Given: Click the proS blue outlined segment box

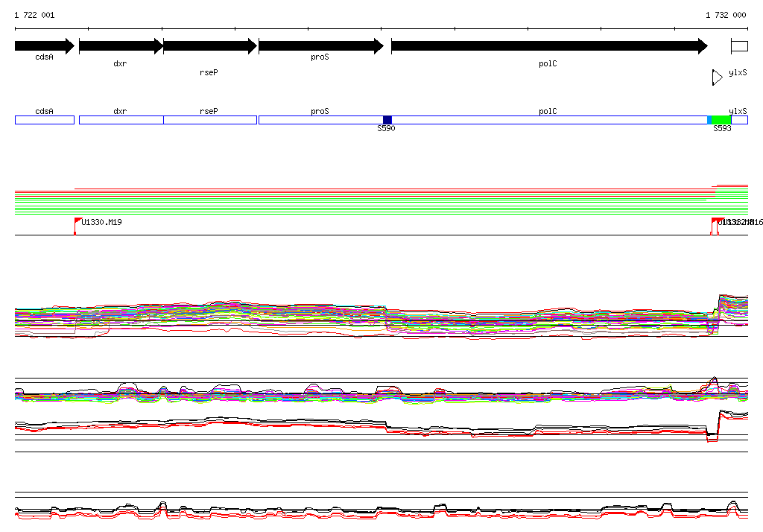Looking at the screenshot, I should click(x=321, y=120).
